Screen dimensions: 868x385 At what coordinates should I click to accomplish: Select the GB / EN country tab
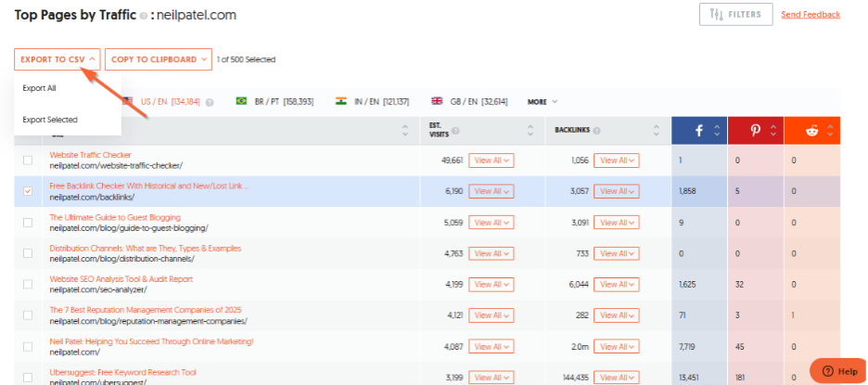click(x=479, y=102)
